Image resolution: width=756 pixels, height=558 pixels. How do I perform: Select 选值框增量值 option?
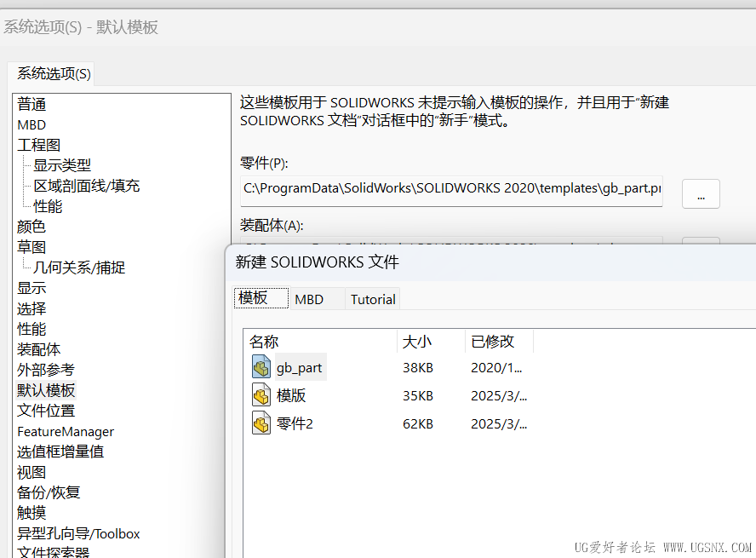[x=60, y=452]
